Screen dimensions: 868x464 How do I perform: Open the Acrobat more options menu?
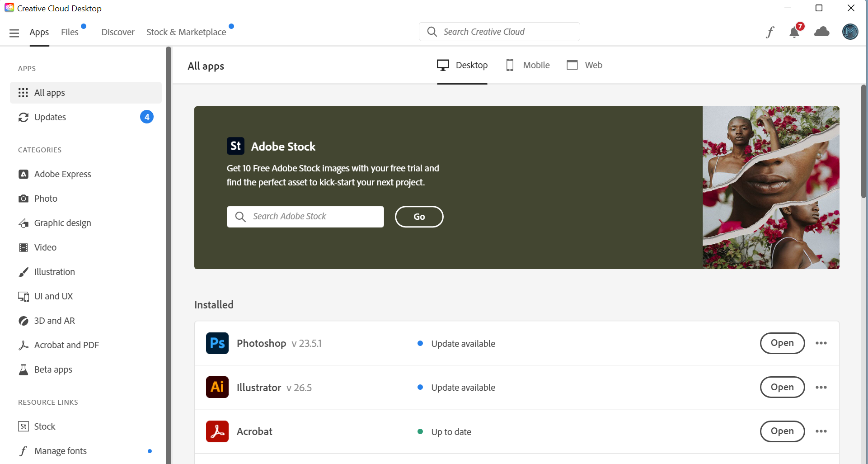[x=821, y=431]
